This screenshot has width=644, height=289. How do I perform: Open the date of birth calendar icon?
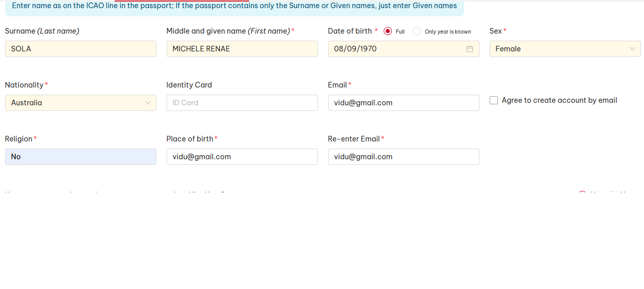coord(470,49)
